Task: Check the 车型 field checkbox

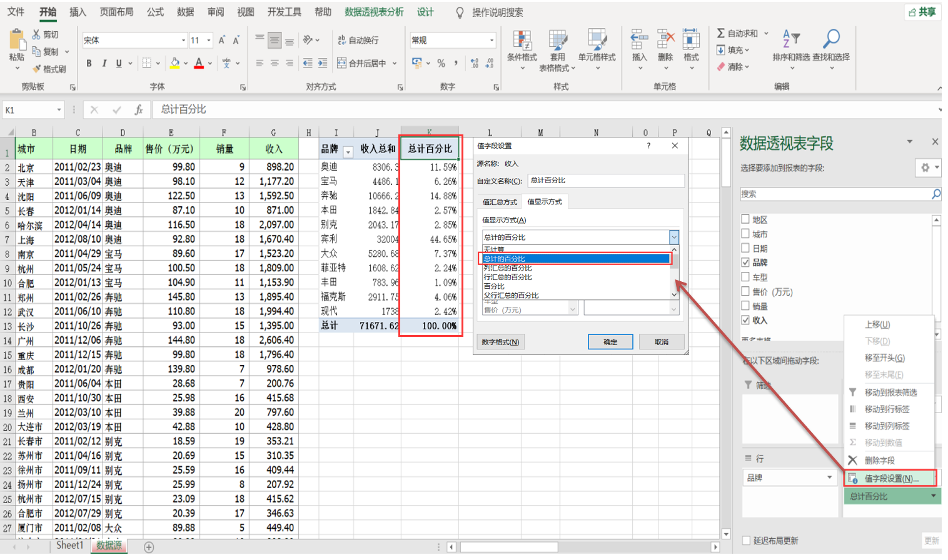Action: (745, 277)
